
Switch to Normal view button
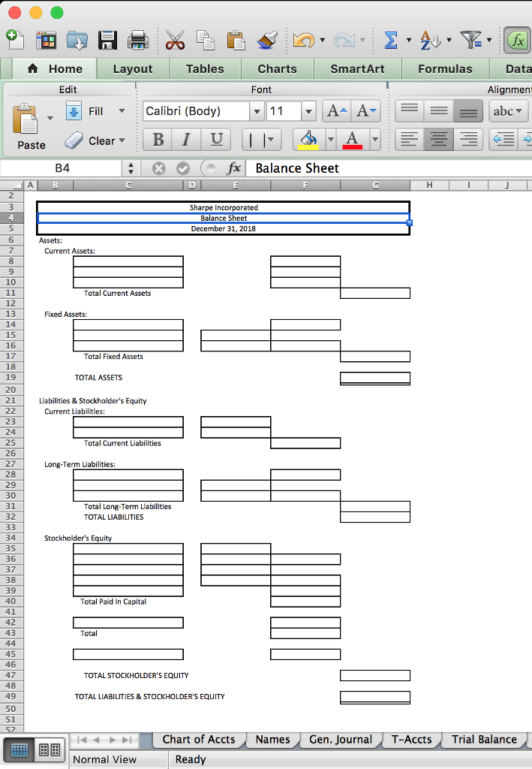[19, 750]
